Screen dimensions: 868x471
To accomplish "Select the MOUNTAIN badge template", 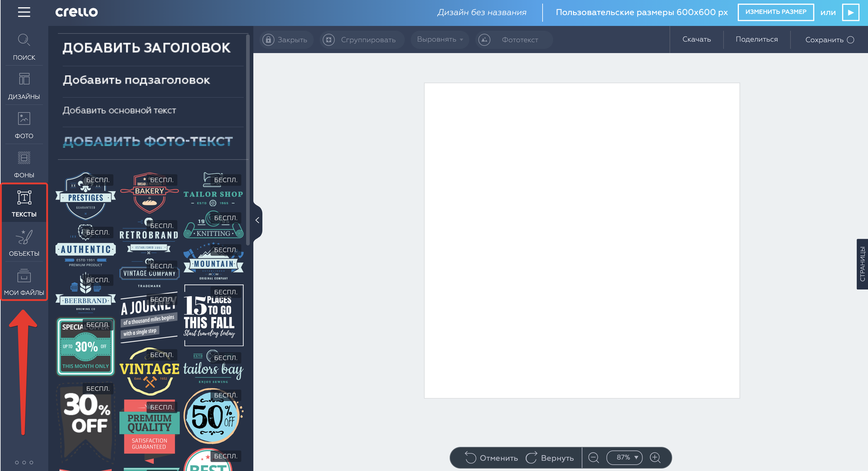I will pos(213,263).
